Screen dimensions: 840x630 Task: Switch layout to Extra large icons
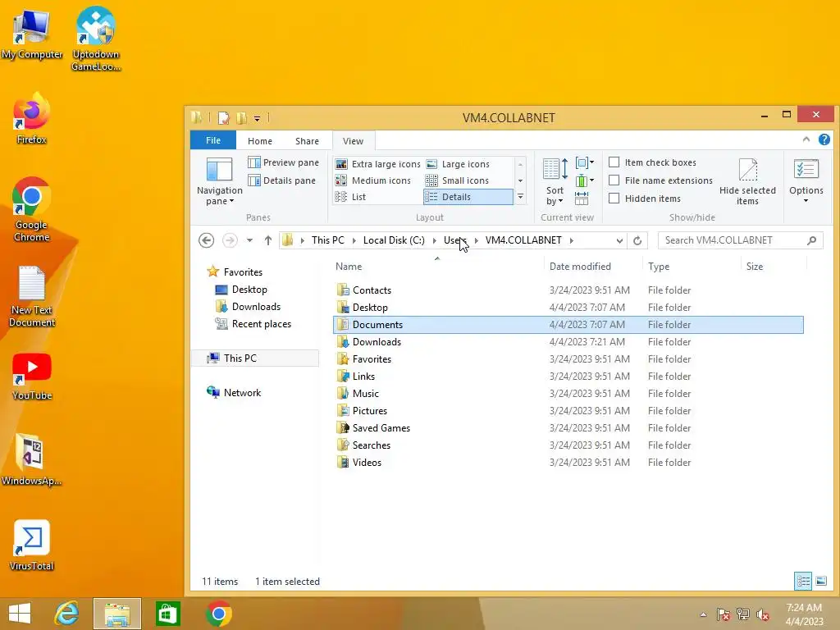(x=377, y=164)
